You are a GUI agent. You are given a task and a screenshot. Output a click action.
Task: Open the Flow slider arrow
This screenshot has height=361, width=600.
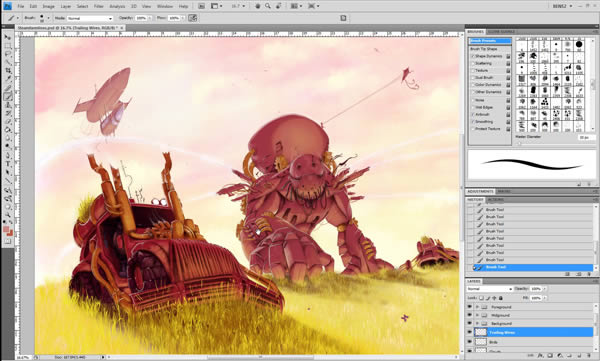click(183, 18)
